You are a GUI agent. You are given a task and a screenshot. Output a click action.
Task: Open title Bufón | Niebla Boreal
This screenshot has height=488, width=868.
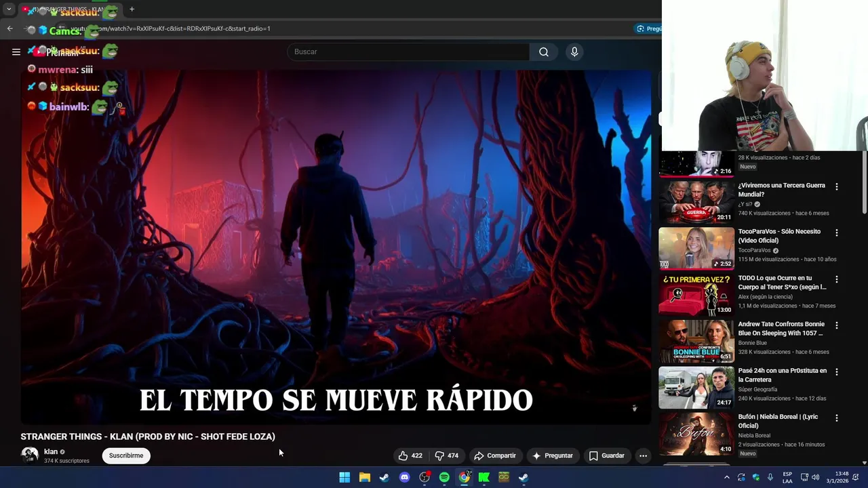[x=778, y=421]
